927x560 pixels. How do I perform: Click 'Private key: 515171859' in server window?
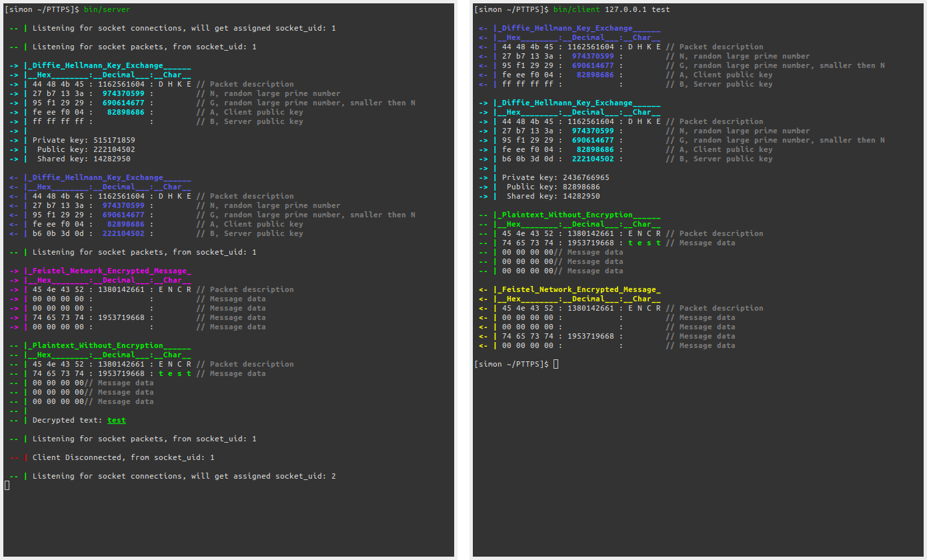click(x=83, y=141)
